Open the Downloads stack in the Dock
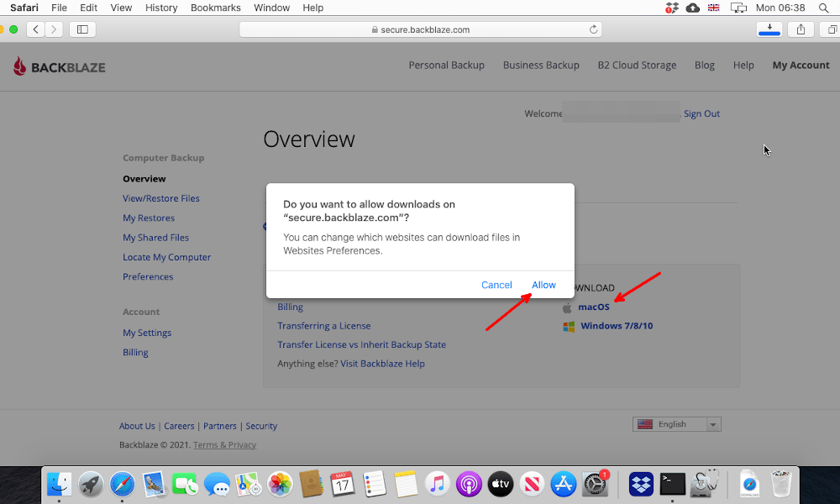Viewport: 840px width, 504px height. [749, 484]
